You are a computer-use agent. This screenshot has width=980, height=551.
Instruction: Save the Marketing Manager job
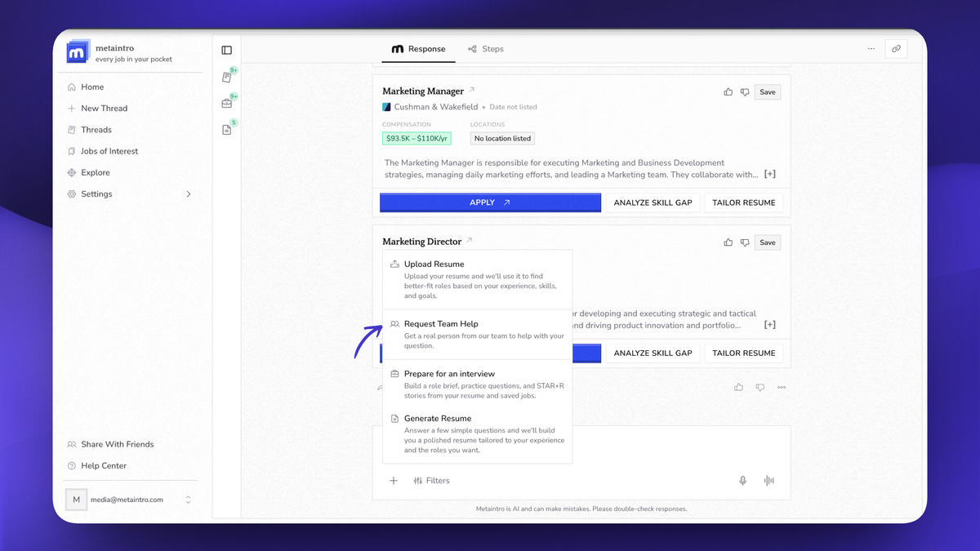point(768,92)
